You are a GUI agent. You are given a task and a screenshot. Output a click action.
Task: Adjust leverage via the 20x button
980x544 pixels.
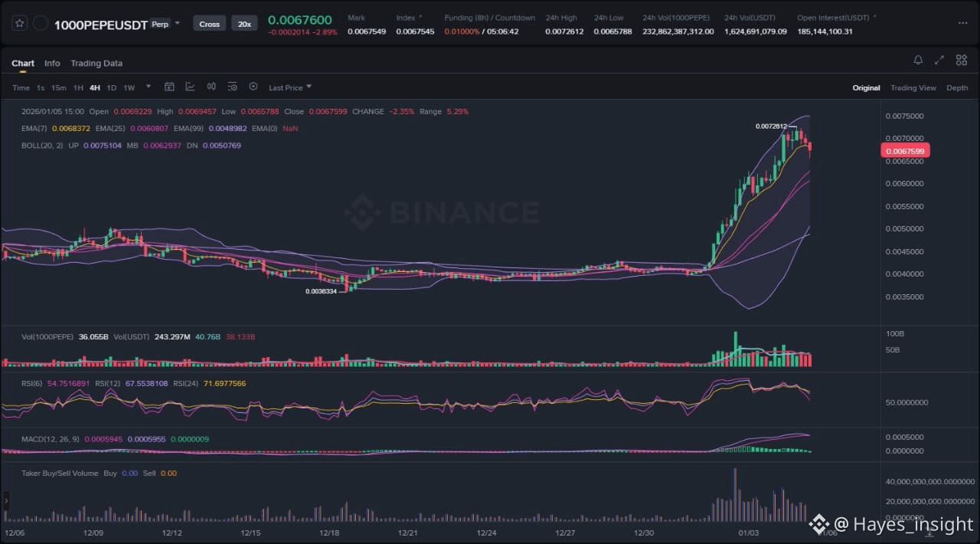tap(244, 24)
